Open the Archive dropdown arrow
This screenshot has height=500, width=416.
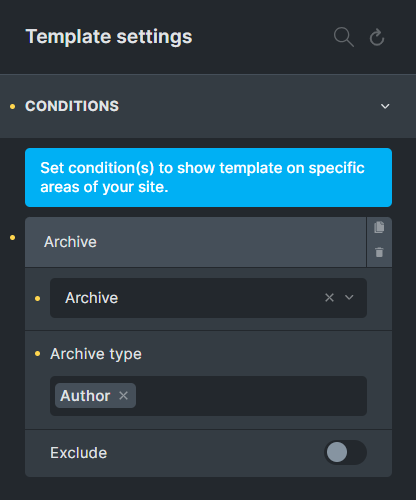pos(349,297)
